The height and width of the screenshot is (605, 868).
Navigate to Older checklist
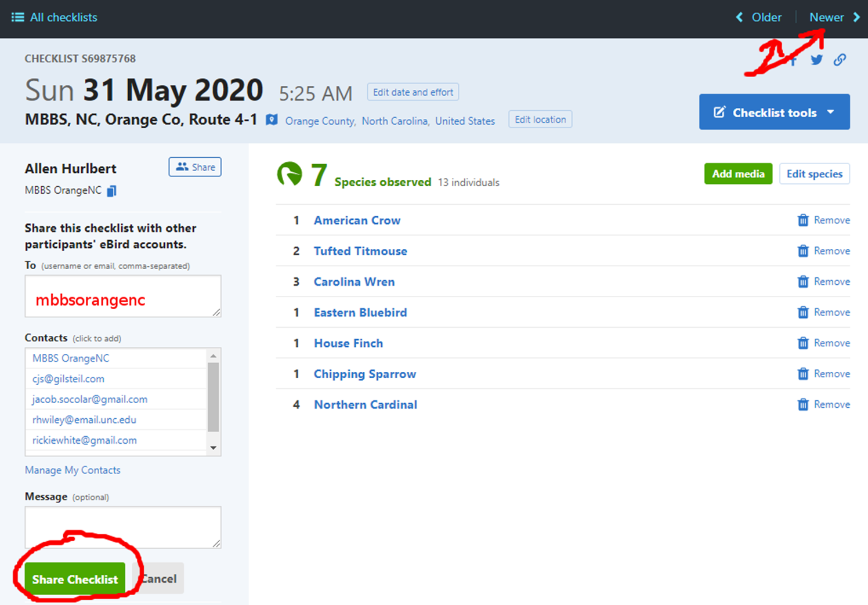click(x=766, y=17)
